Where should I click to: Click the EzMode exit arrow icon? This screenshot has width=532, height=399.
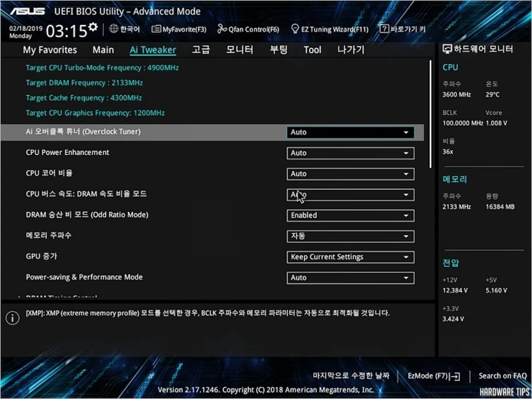[454, 376]
